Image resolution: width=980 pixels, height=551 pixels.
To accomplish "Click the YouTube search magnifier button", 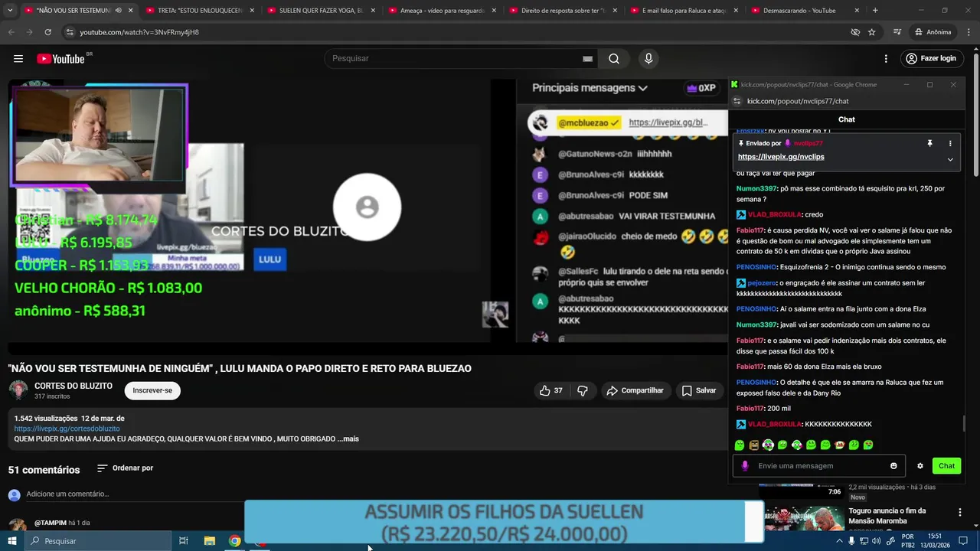I will pyautogui.click(x=614, y=59).
